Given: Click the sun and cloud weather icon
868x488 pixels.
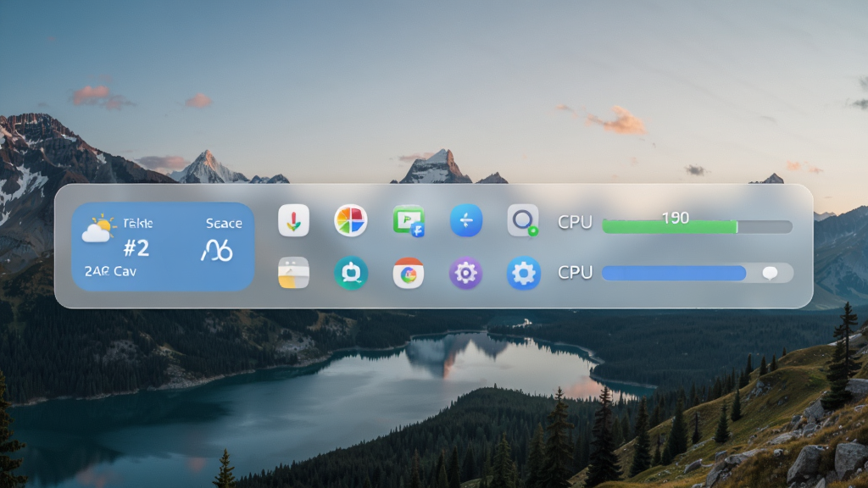Looking at the screenshot, I should 98,229.
